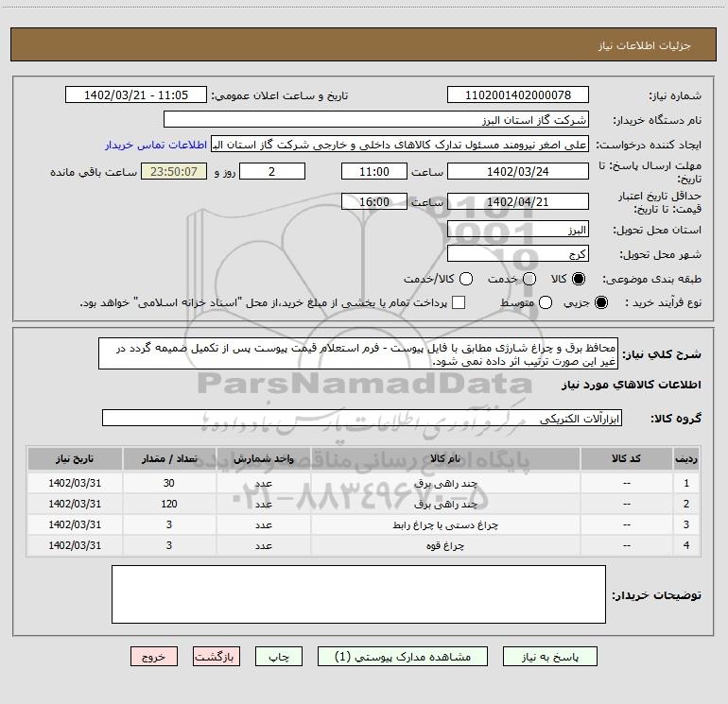This screenshot has width=728, height=704.
Task: Click the ردیف column header
Action: tap(686, 458)
